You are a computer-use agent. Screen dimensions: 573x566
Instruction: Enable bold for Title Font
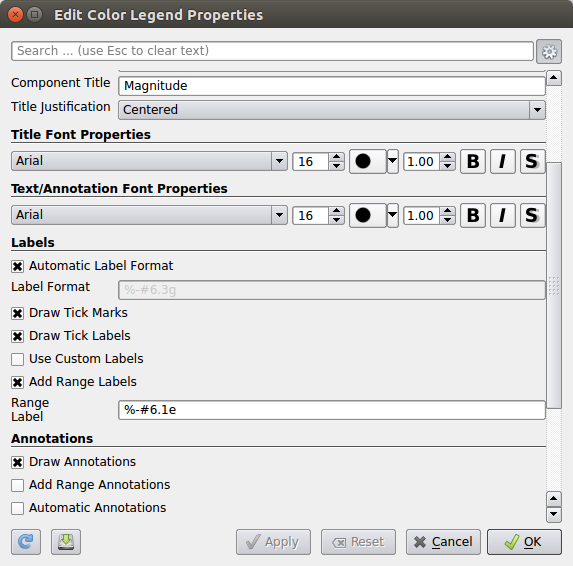473,161
